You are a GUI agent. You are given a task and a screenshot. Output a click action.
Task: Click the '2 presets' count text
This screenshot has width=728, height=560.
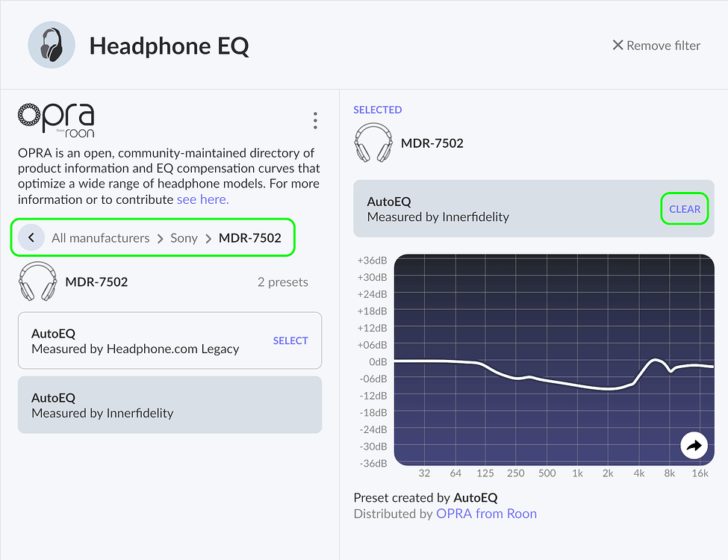pyautogui.click(x=283, y=281)
